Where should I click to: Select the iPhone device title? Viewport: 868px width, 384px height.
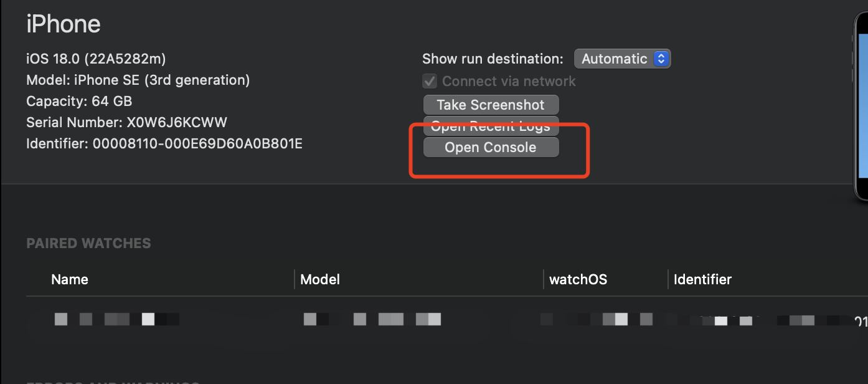(x=63, y=24)
